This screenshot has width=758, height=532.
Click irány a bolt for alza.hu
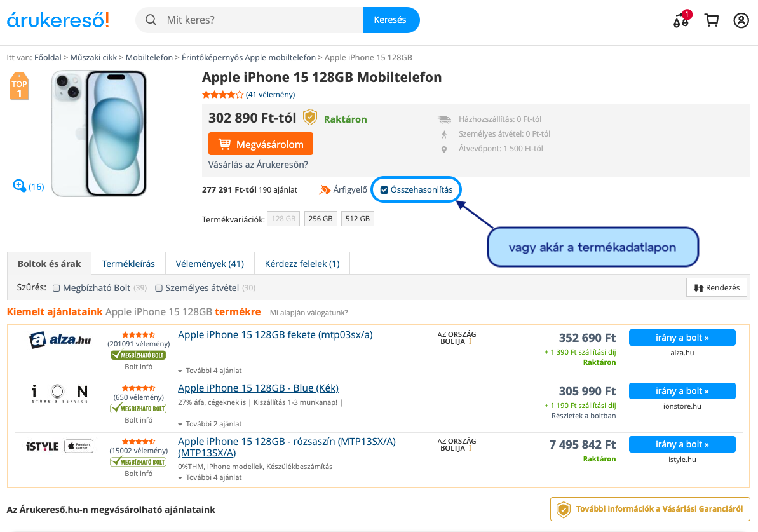tap(682, 338)
